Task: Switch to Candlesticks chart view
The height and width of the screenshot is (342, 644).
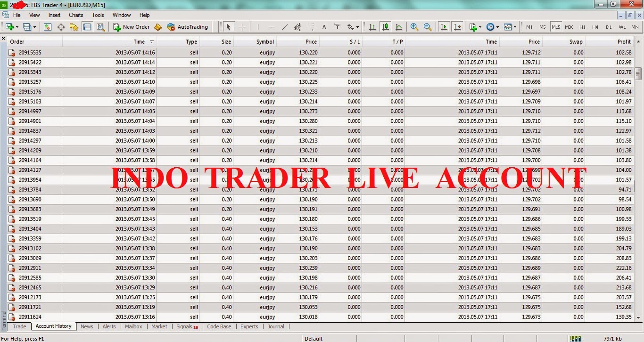Action: coord(386,27)
